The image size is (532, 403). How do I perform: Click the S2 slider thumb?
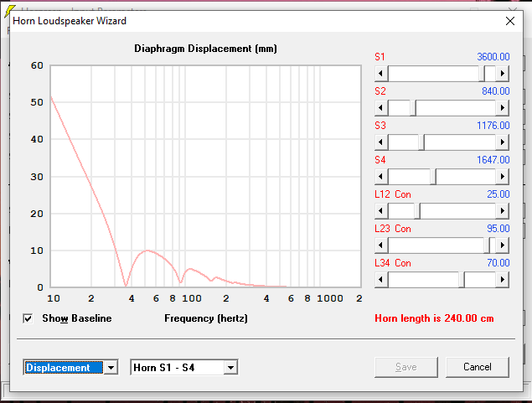(413, 108)
